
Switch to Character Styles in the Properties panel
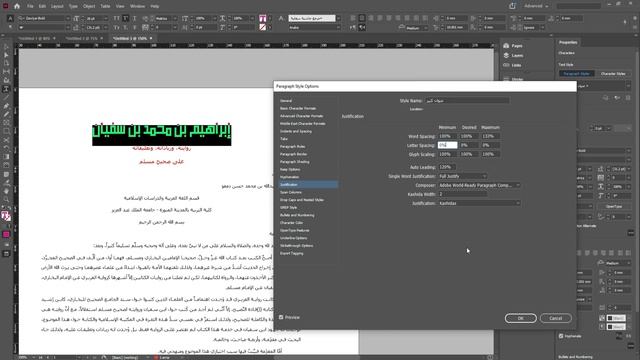point(613,74)
